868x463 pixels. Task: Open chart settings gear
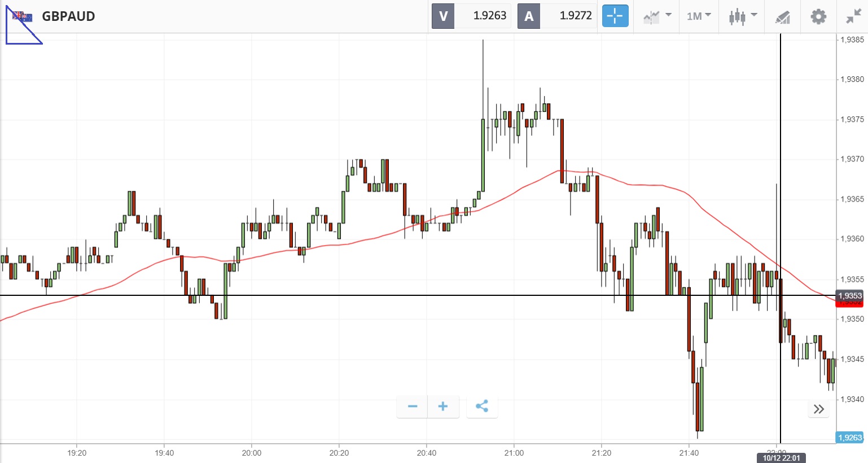pyautogui.click(x=818, y=16)
